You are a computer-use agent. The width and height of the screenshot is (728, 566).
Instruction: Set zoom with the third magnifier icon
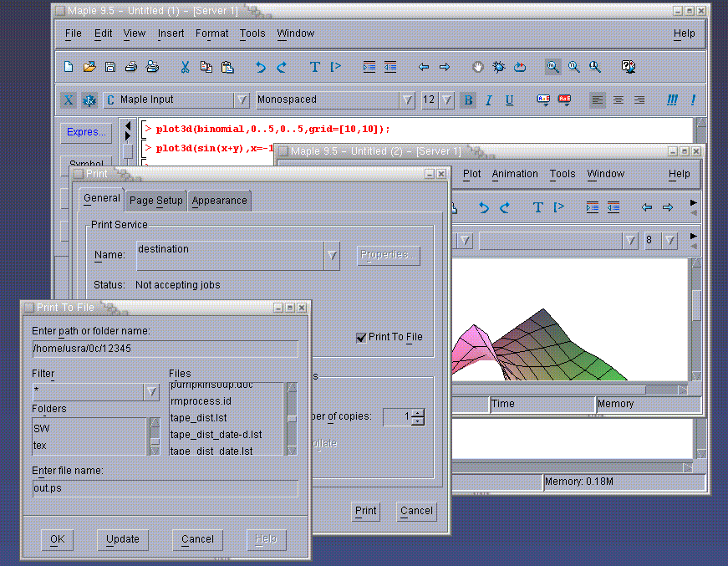[595, 67]
